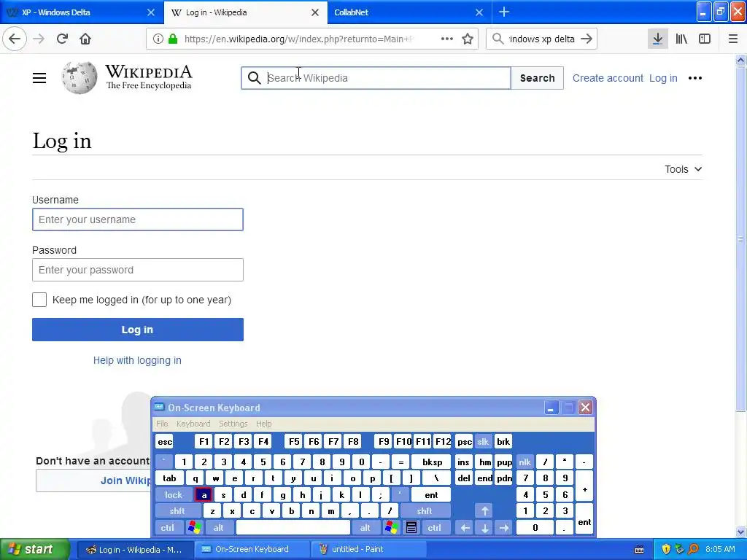The image size is (747, 560).
Task: Open the page actions three-dot menu
Action: (447, 39)
